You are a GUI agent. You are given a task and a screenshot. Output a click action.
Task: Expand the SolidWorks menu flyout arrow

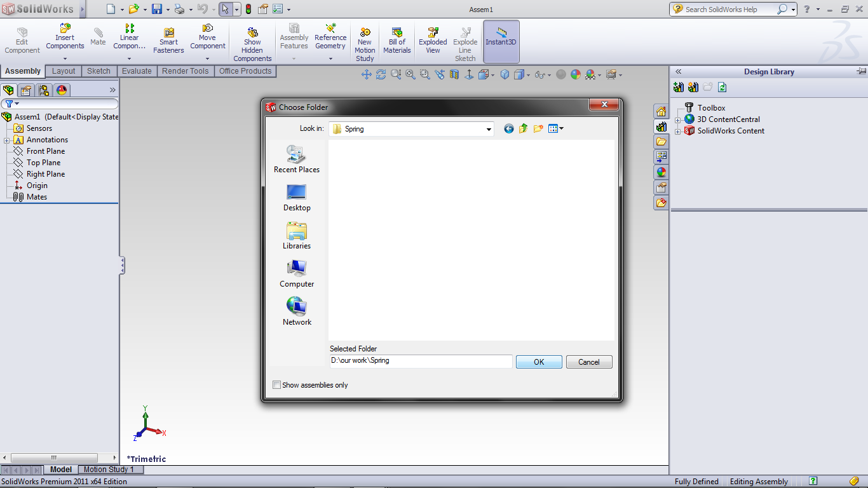click(x=83, y=9)
